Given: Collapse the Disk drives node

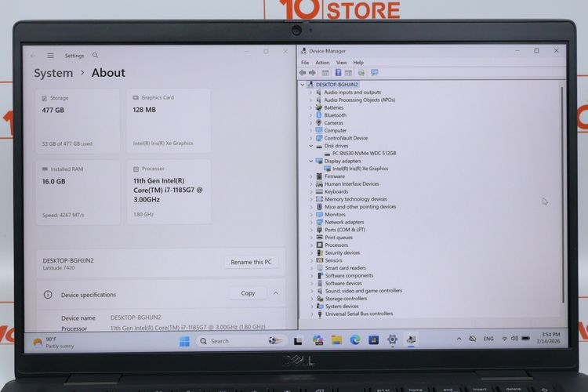Looking at the screenshot, I should [x=311, y=146].
